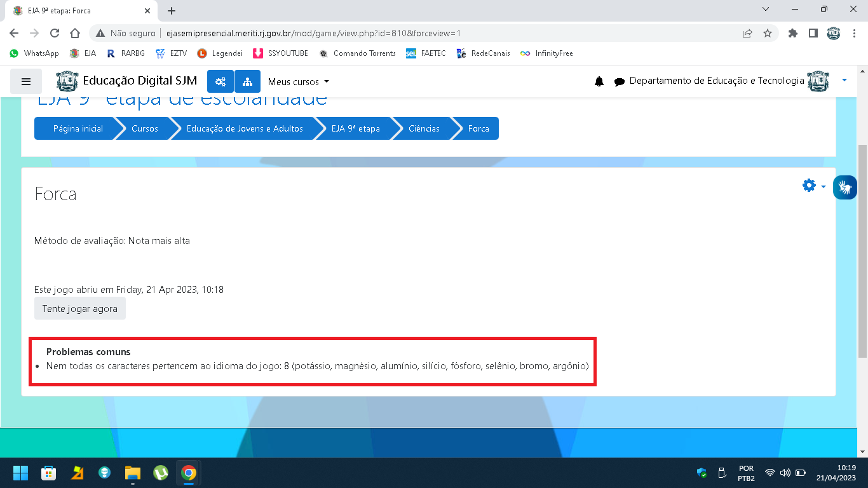
Task: Click the sitemap icon button in navbar
Action: click(x=247, y=81)
